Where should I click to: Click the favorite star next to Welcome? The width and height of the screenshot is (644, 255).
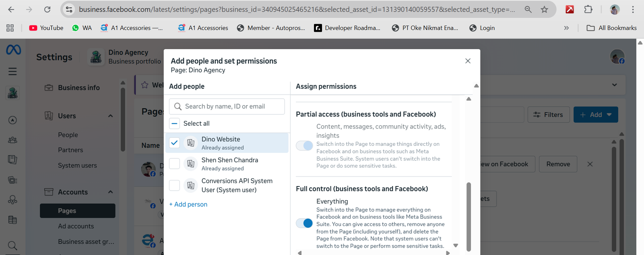(145, 85)
